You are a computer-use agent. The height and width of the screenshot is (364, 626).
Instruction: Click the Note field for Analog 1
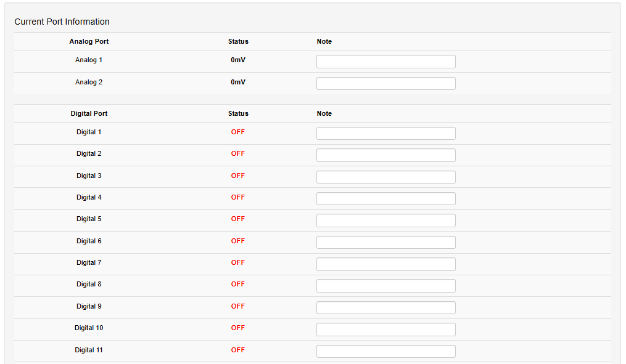385,62
